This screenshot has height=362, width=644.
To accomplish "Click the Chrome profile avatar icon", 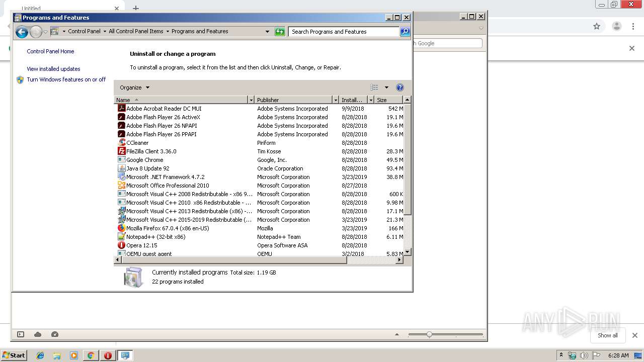I will (x=616, y=26).
